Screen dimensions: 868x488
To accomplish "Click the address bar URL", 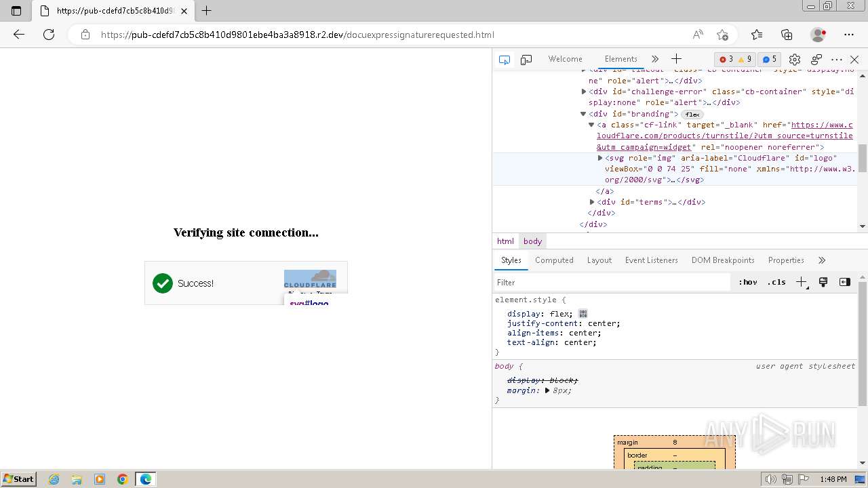I will 297,35.
